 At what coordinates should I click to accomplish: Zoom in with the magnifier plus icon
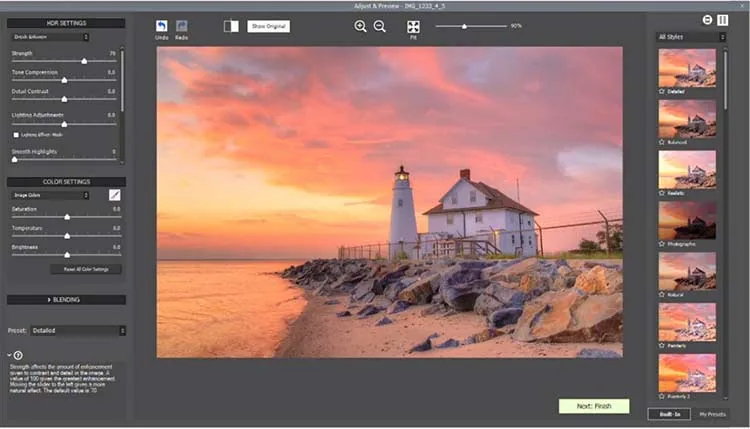360,26
